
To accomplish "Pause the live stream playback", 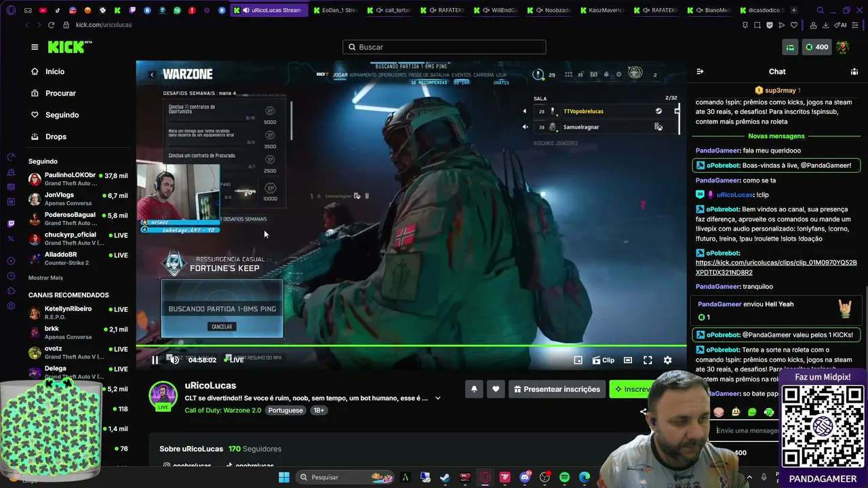I will tap(155, 360).
